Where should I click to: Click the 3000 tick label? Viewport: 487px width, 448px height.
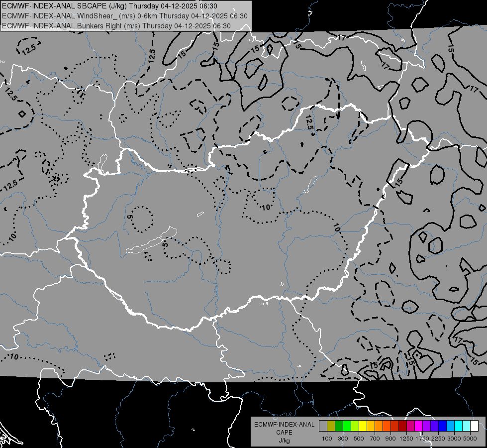(454, 439)
